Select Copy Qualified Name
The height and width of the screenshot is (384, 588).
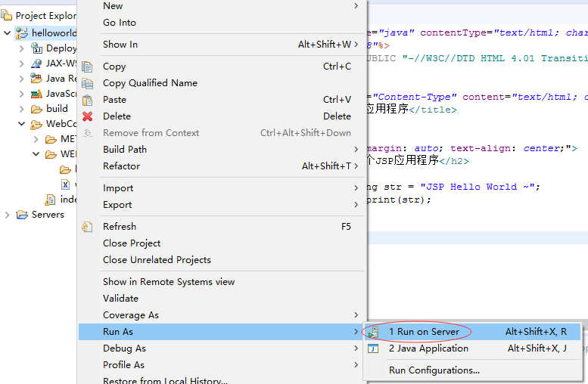221,83
